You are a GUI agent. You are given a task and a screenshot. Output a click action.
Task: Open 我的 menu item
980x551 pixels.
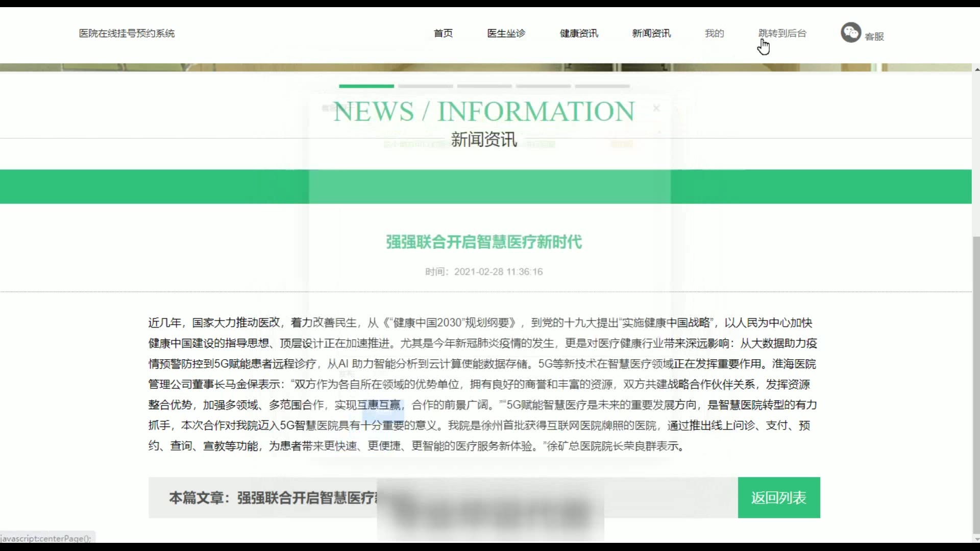[714, 33]
